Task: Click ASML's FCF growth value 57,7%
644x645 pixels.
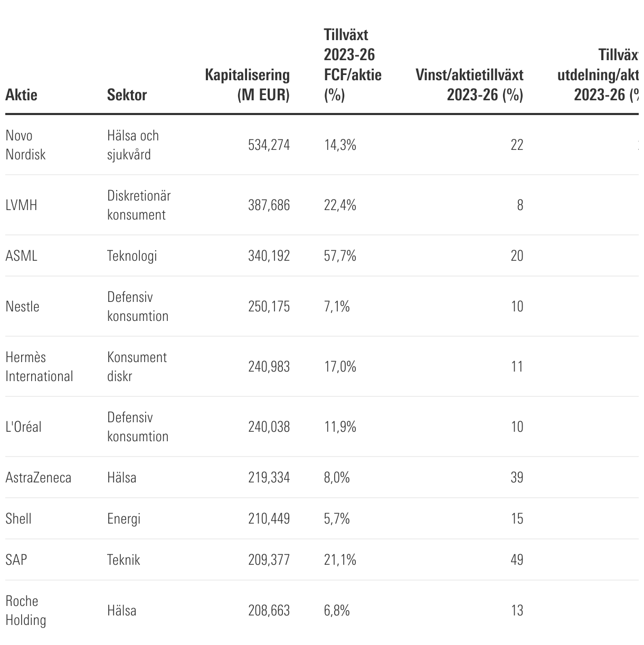Action: (x=340, y=256)
